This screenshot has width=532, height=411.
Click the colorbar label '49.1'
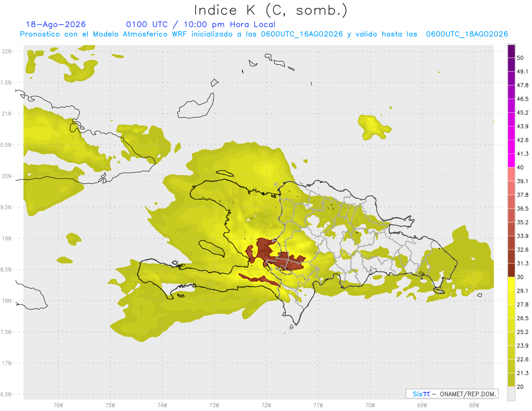click(523, 71)
